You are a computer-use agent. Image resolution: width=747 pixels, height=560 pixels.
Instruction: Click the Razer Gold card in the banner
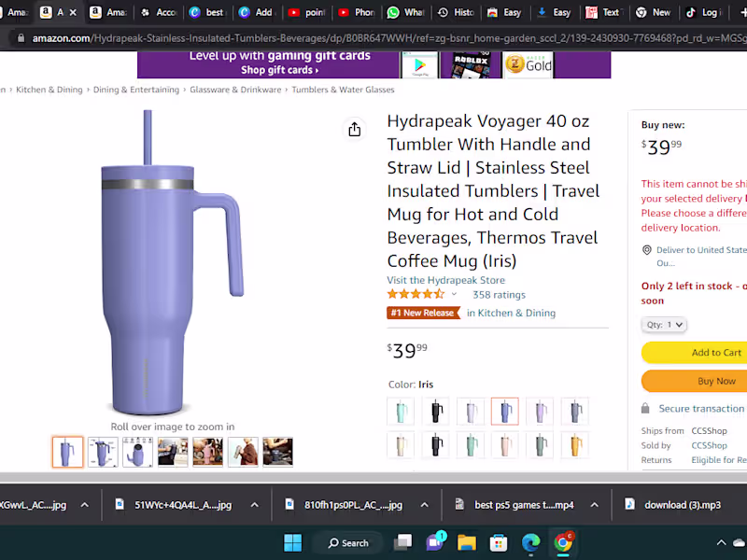529,65
